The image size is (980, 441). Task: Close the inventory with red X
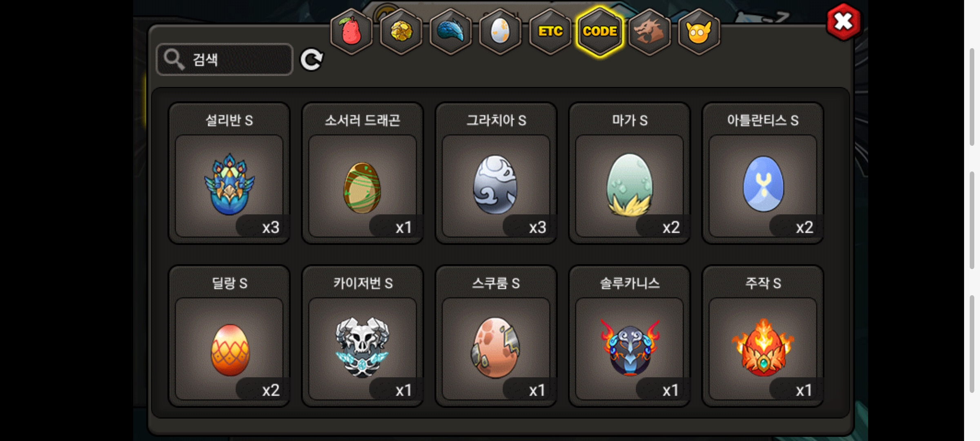click(x=843, y=22)
